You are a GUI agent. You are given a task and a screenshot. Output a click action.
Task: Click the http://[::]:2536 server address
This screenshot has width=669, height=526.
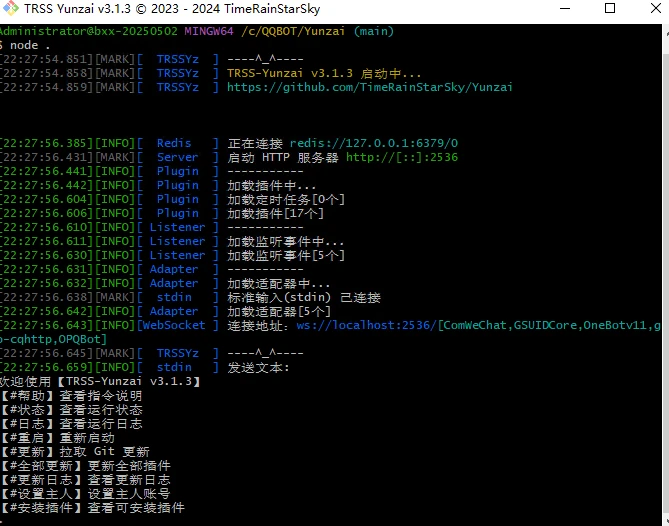pyautogui.click(x=401, y=157)
